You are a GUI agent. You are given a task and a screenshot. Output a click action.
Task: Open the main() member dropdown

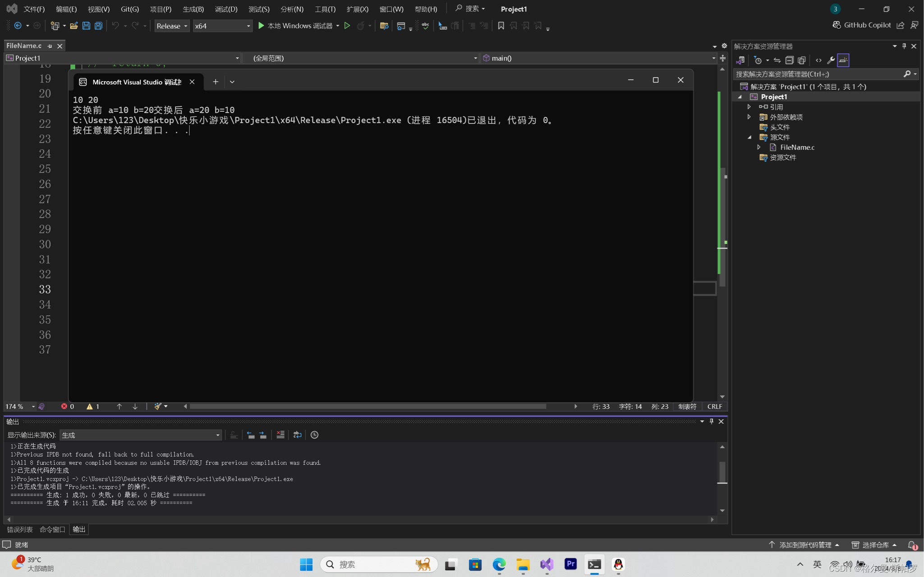[598, 58]
